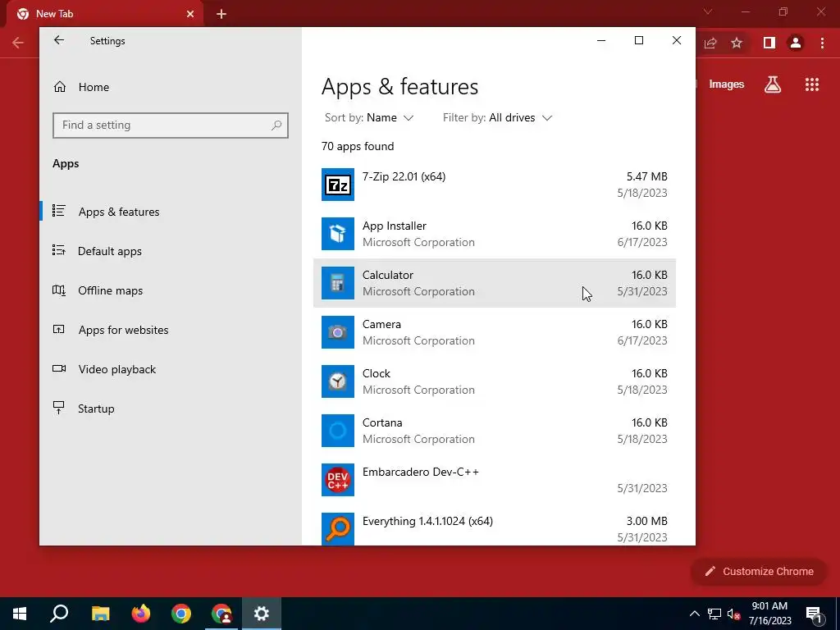Click the 70 apps found text
Viewport: 840px width, 630px height.
click(x=358, y=146)
